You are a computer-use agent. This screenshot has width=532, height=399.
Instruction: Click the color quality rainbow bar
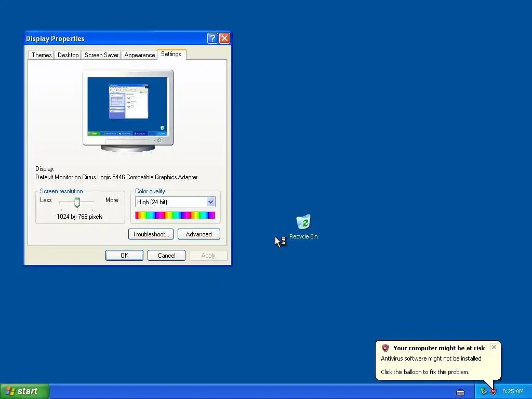click(x=175, y=215)
